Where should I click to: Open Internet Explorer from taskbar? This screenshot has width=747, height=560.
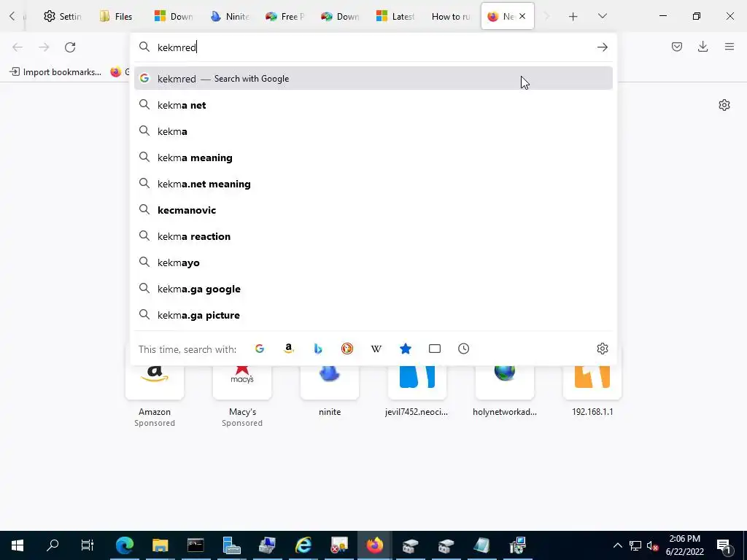tap(303, 545)
